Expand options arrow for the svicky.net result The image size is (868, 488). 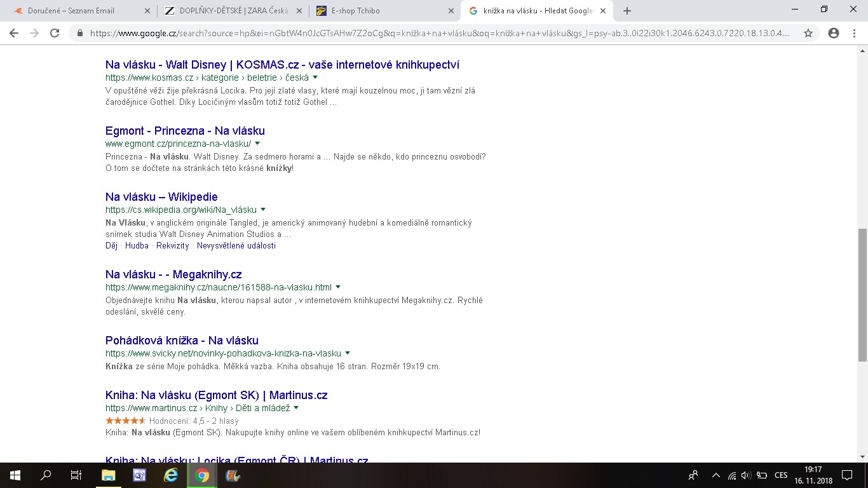pos(348,353)
